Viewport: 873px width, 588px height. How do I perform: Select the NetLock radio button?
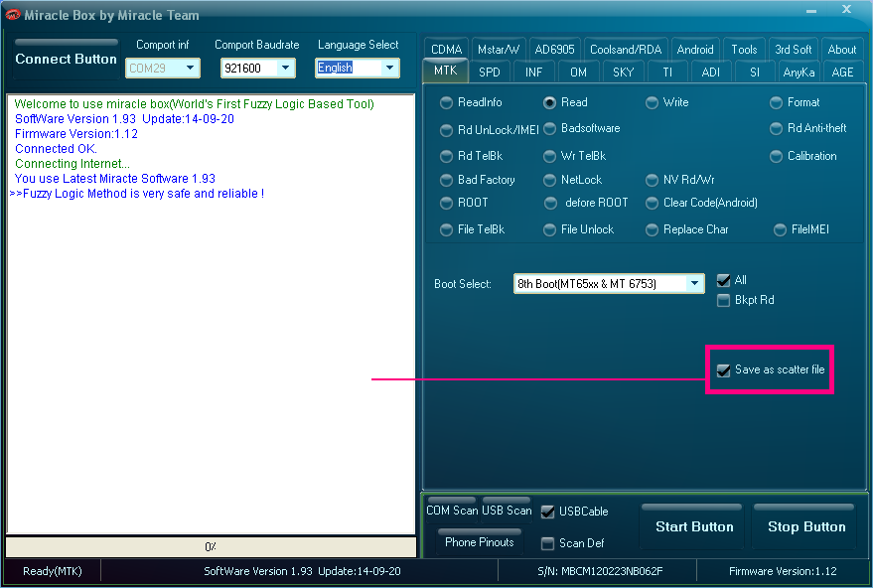click(549, 181)
